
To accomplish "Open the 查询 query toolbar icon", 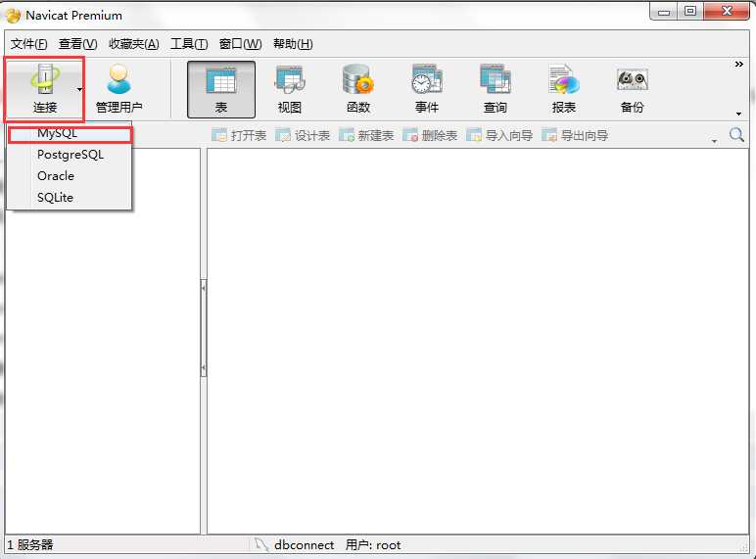I will 496,90.
